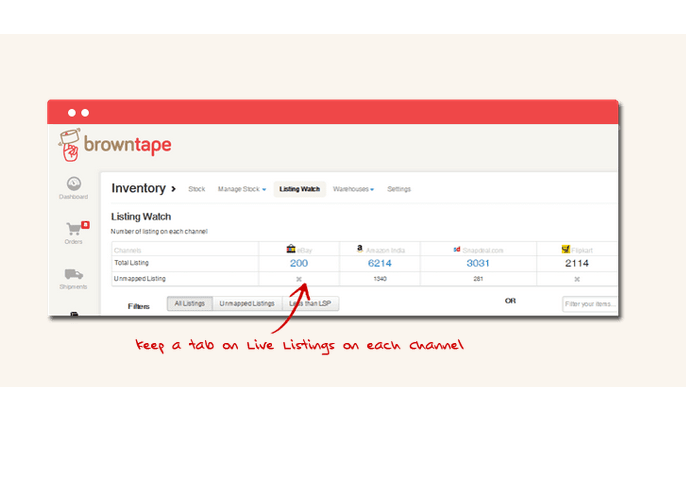The width and height of the screenshot is (691, 500).
Task: Open the Settings tab
Action: click(399, 189)
